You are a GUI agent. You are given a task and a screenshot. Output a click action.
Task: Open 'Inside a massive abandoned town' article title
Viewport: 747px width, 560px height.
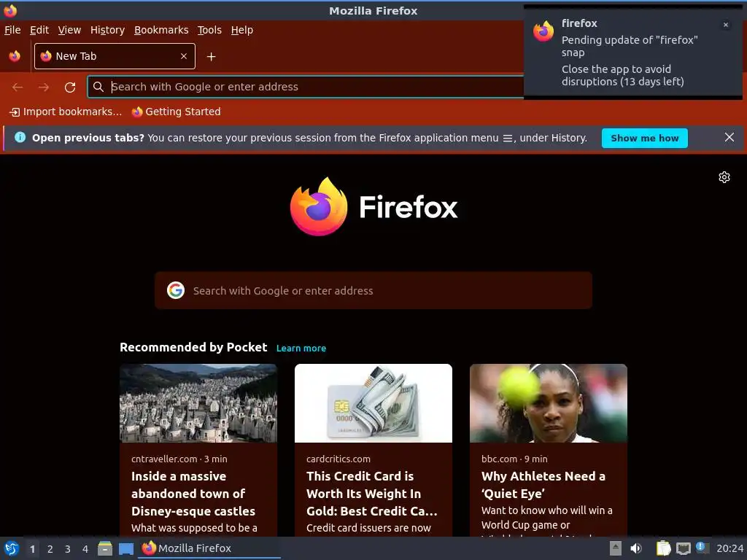pyautogui.click(x=193, y=494)
